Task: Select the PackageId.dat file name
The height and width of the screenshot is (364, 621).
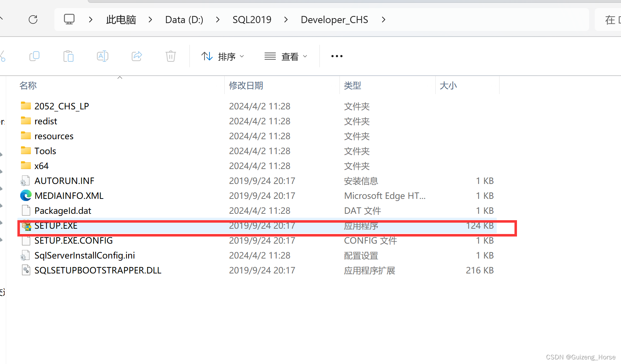Action: 63,211
